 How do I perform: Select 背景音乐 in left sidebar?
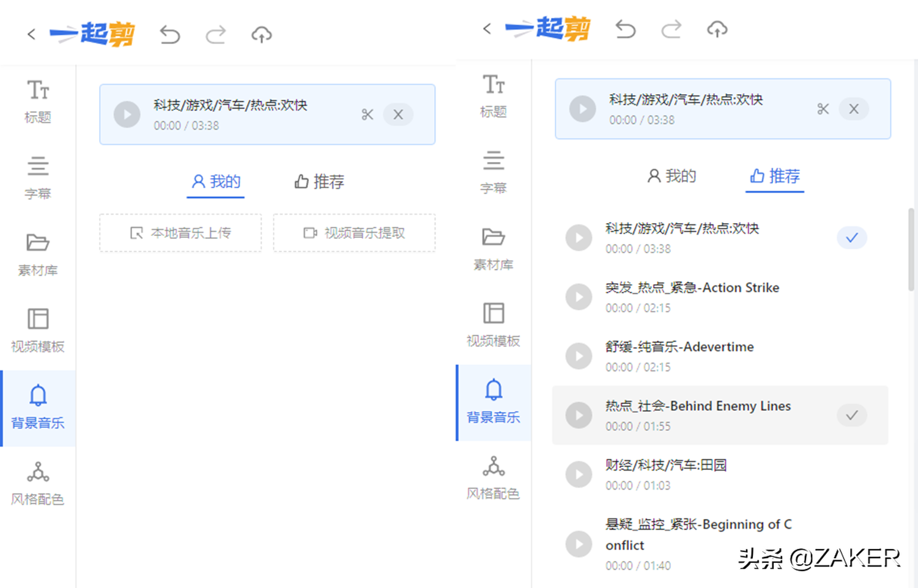click(x=38, y=408)
